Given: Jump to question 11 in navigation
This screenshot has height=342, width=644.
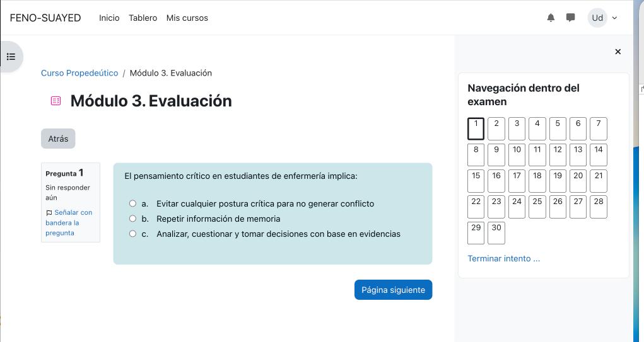Looking at the screenshot, I should (x=537, y=155).
